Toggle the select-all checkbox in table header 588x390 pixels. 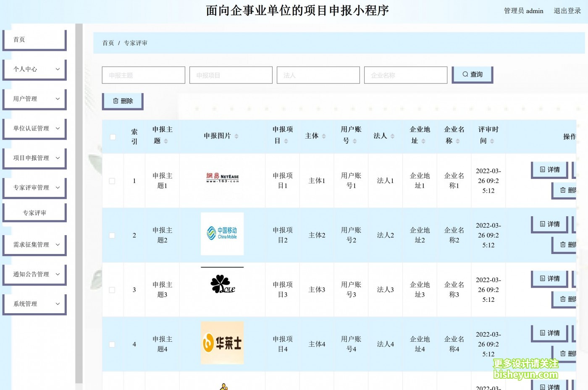click(x=112, y=136)
